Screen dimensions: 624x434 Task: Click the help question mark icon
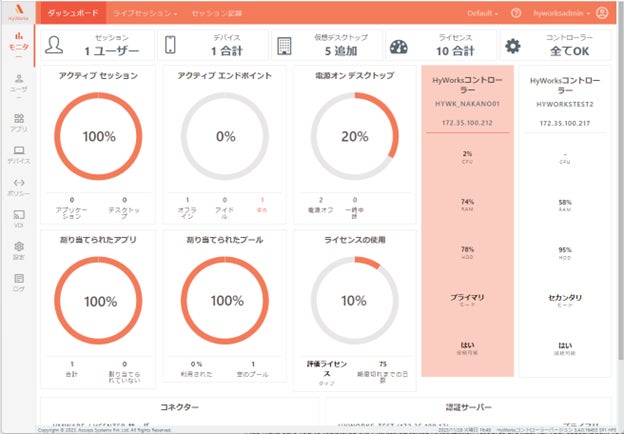point(516,13)
